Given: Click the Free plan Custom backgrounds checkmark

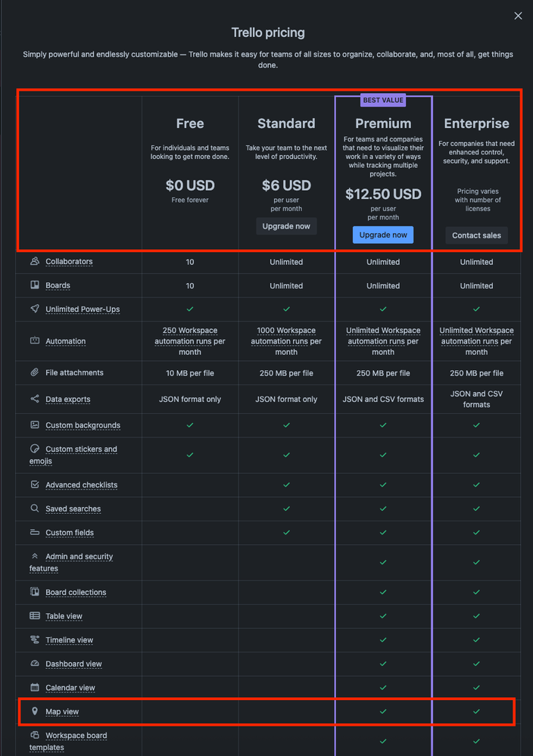Looking at the screenshot, I should 189,425.
